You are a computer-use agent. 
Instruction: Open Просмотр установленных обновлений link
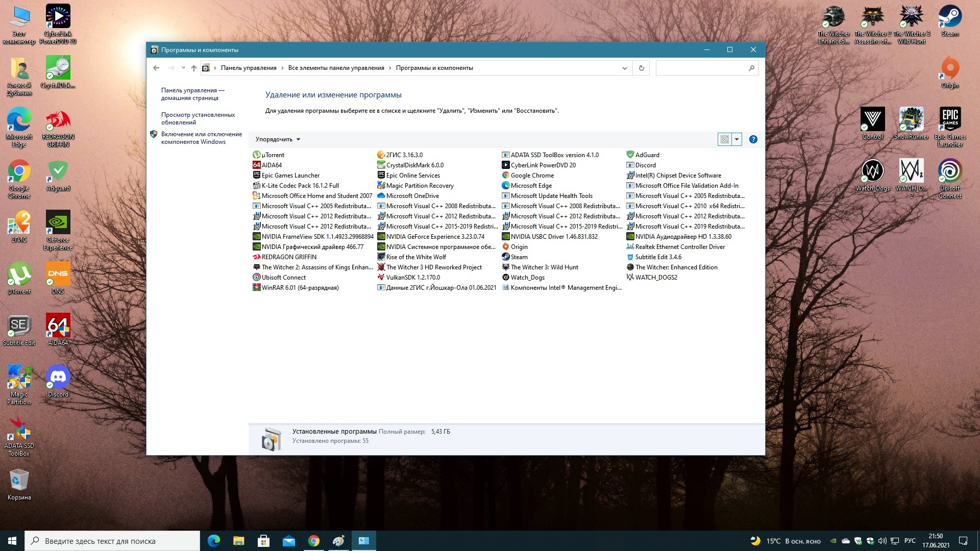[x=198, y=118]
